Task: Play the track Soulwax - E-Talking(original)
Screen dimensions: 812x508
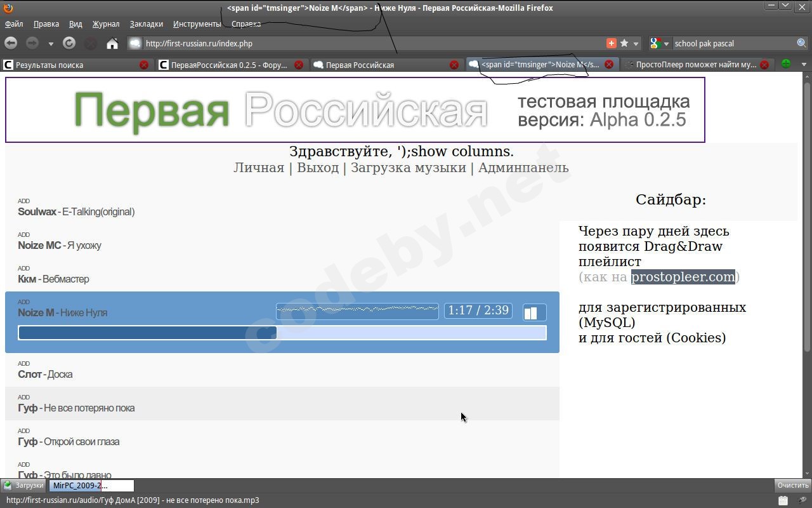Action: [76, 212]
